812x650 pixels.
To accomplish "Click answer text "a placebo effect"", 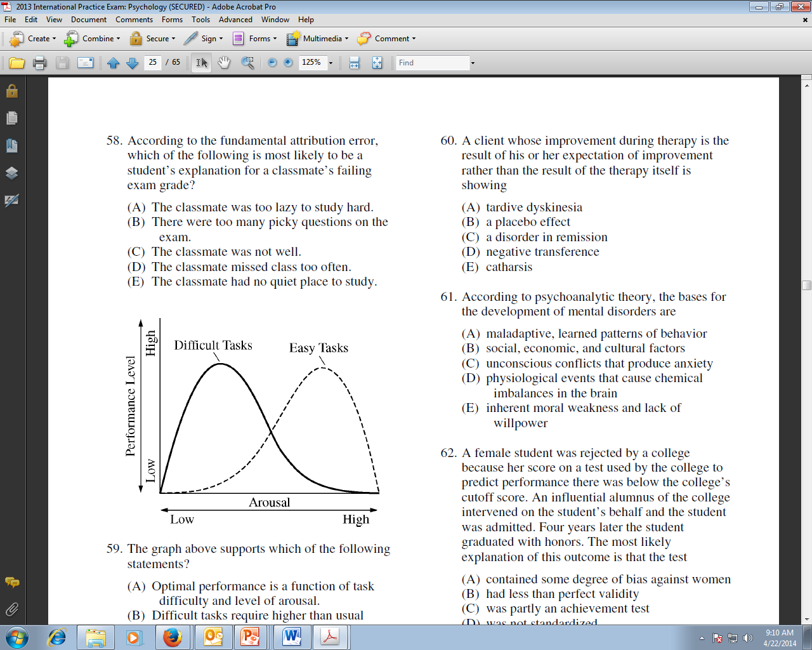I will 528,222.
